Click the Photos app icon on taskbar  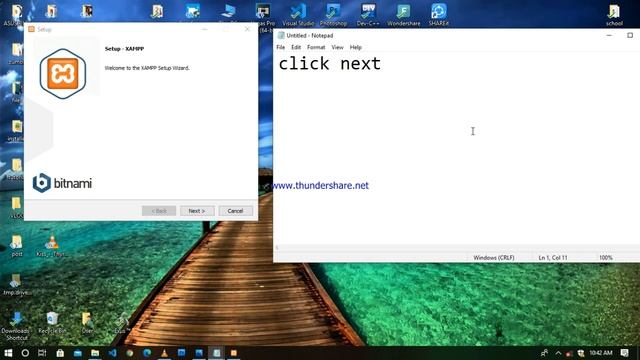199,353
